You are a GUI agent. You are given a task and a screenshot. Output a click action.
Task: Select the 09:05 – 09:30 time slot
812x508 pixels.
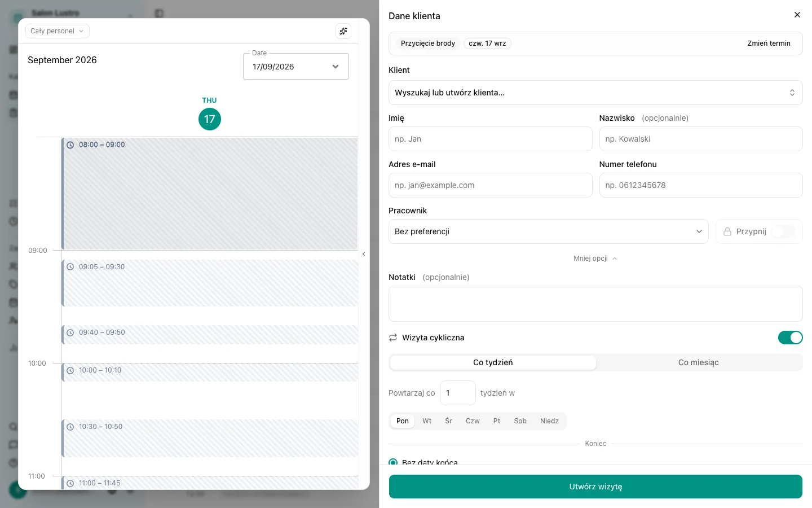[x=210, y=283]
